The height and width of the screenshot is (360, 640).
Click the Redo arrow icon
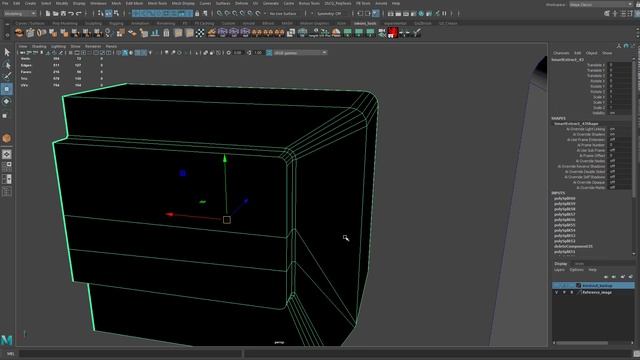(78, 13)
